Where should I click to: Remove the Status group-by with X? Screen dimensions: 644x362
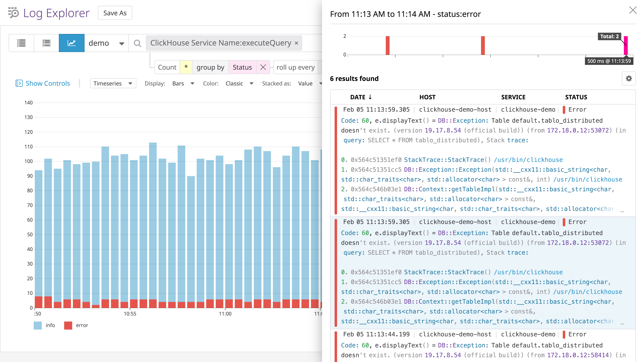point(263,67)
